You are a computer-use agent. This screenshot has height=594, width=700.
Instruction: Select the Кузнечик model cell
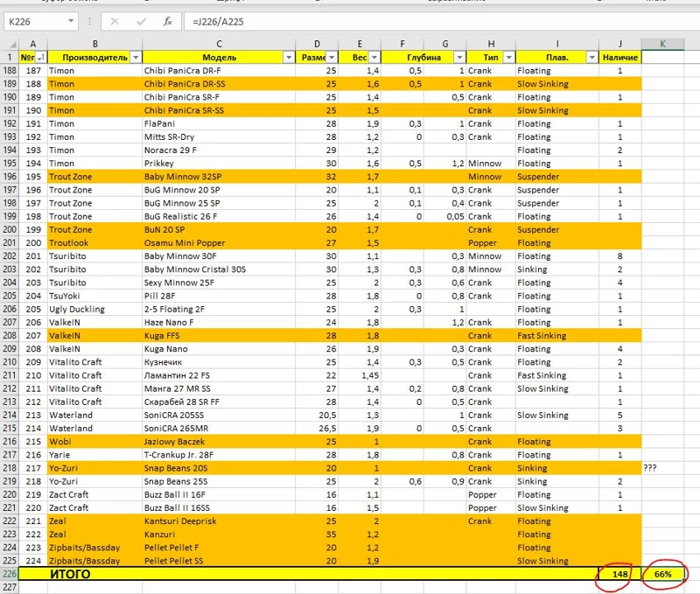219,362
